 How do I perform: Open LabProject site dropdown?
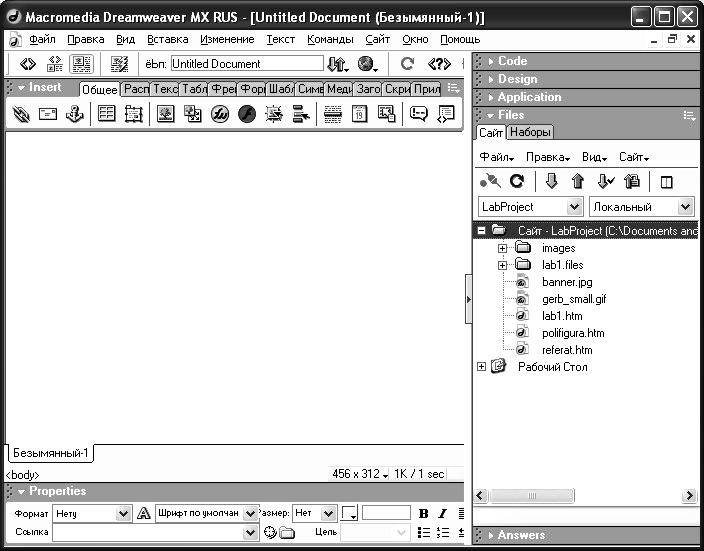pyautogui.click(x=574, y=207)
